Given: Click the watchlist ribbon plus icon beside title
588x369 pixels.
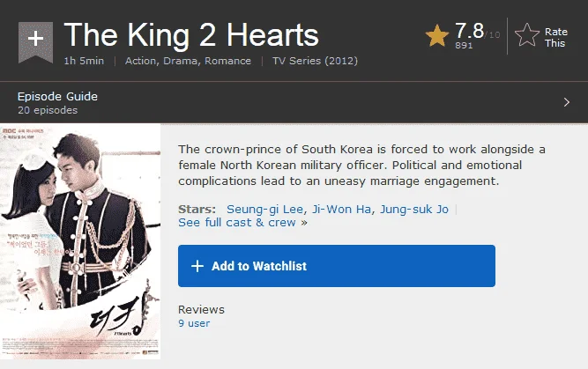Looking at the screenshot, I should point(35,41).
